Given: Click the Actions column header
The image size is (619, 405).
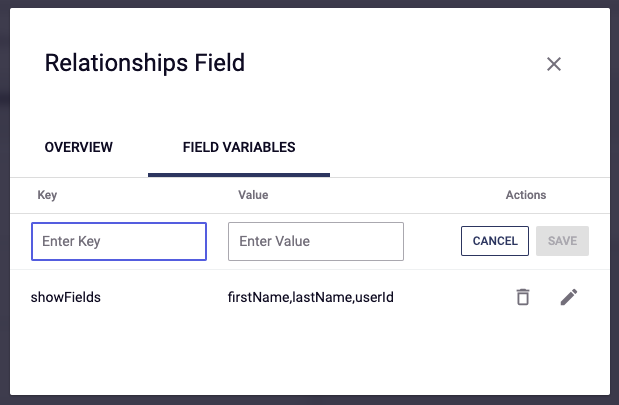Looking at the screenshot, I should click(526, 195).
